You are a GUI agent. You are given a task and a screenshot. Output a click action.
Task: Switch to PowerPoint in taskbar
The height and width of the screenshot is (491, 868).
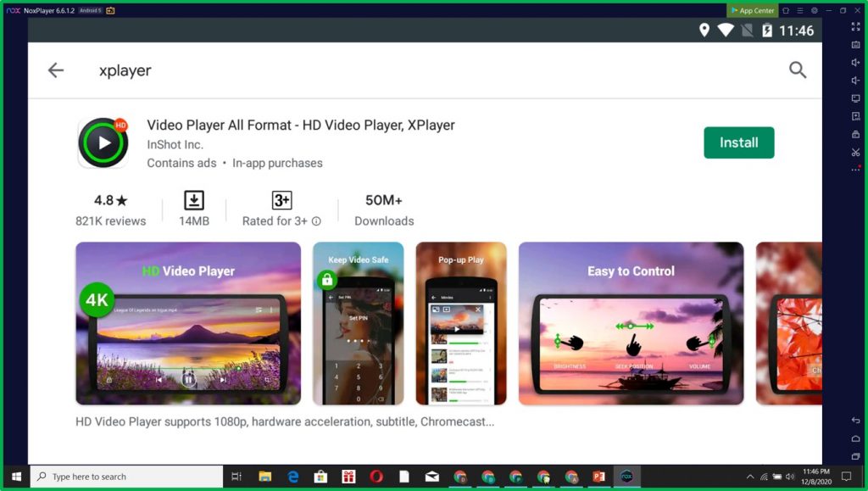(599, 477)
